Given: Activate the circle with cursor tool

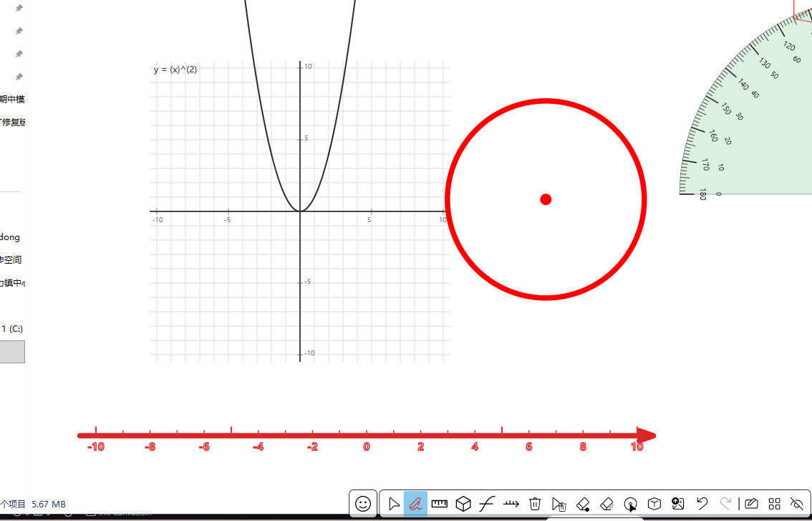Looking at the screenshot, I should tap(630, 504).
